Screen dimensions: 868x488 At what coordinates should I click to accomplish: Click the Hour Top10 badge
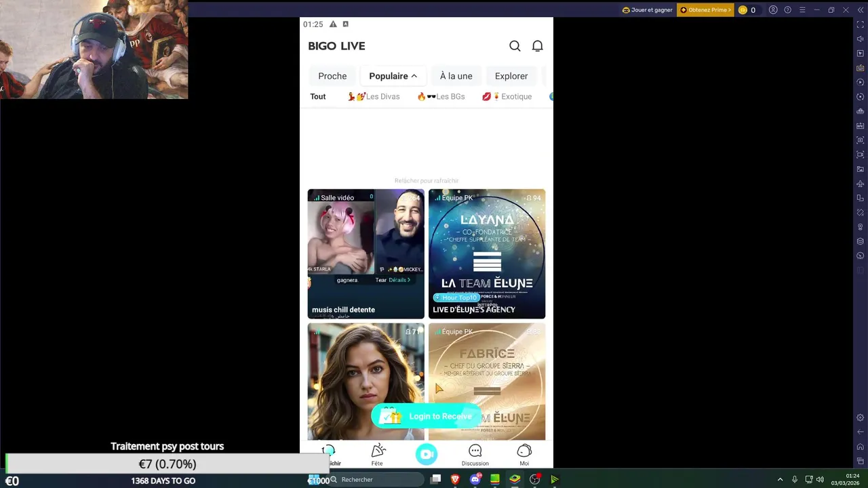[x=456, y=298]
